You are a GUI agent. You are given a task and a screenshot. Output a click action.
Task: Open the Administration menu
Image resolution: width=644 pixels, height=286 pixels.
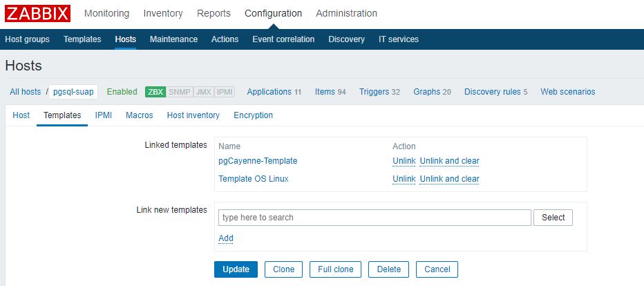(346, 13)
